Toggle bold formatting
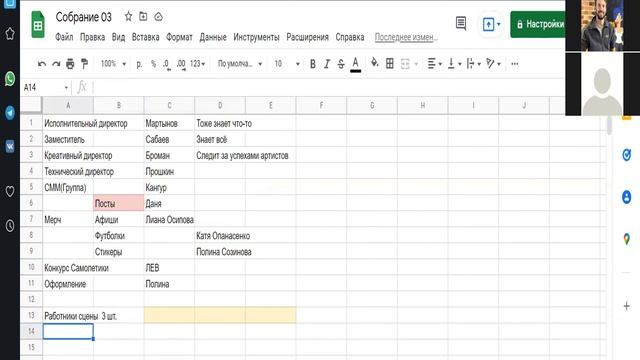The width and height of the screenshot is (640, 360). [313, 64]
